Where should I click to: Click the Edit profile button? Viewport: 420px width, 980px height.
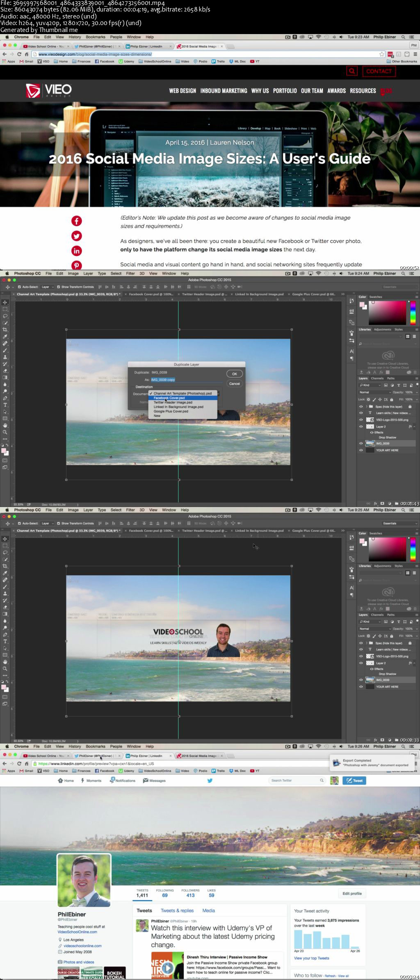click(x=352, y=893)
